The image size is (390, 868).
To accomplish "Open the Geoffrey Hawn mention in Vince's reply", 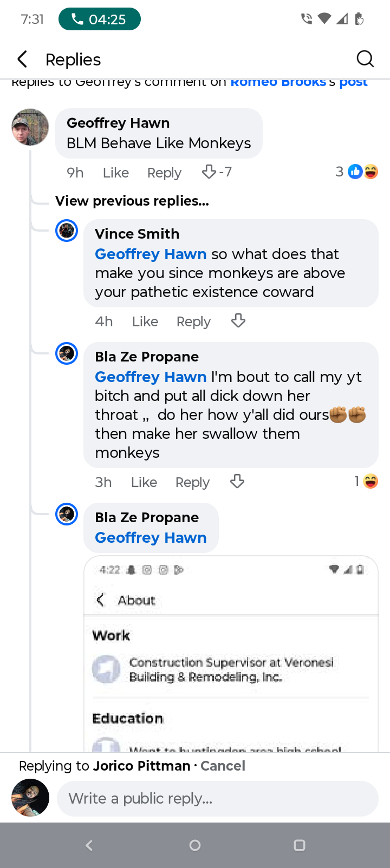I will coord(151,254).
